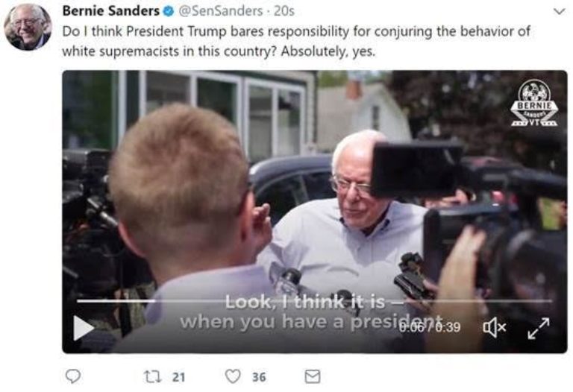Click the video time 0:06 / 0:39
Viewport: 573px width, 392px height.
coord(430,327)
